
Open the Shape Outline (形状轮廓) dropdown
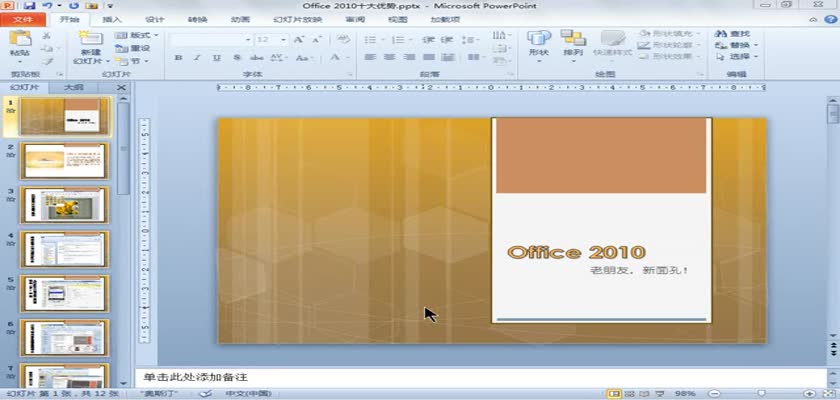(670, 45)
